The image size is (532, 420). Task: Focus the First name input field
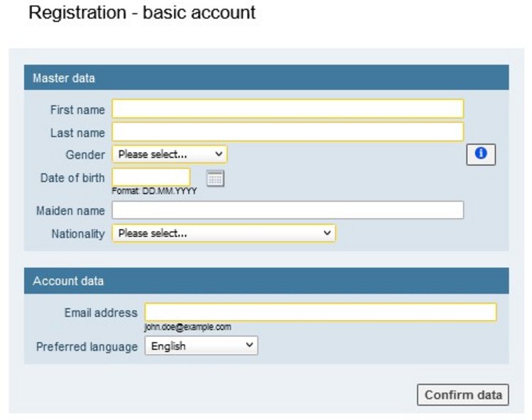click(x=288, y=109)
